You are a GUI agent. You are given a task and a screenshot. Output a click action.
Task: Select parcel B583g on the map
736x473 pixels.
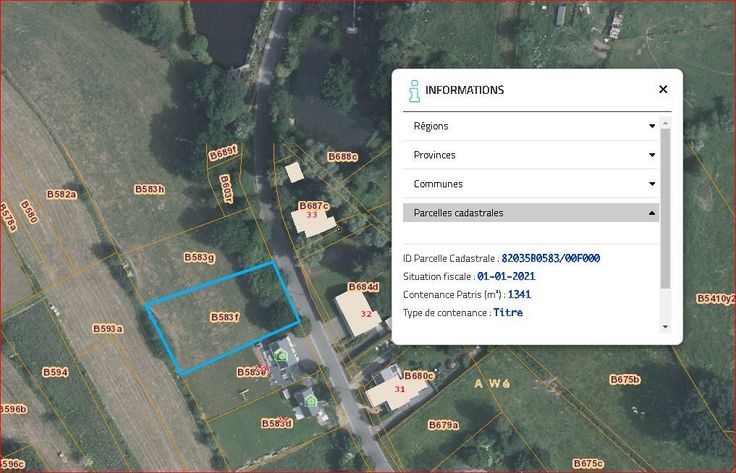click(199, 257)
